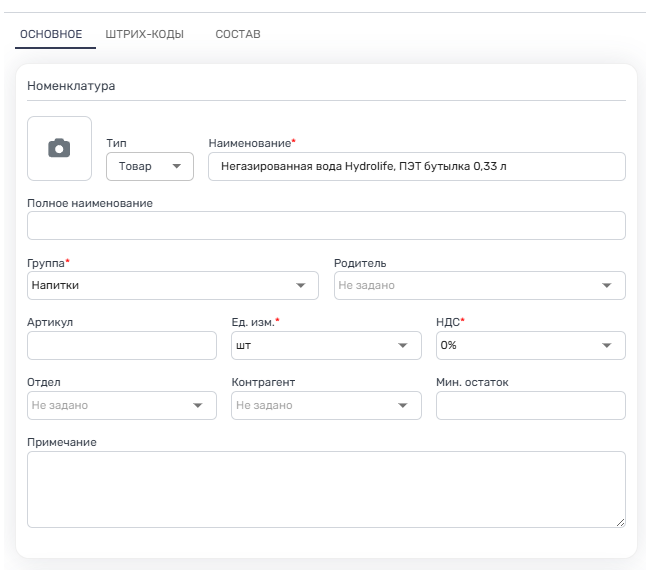646x570 pixels.
Task: Open the Ед. изм. unit dropdown
Action: coord(324,346)
